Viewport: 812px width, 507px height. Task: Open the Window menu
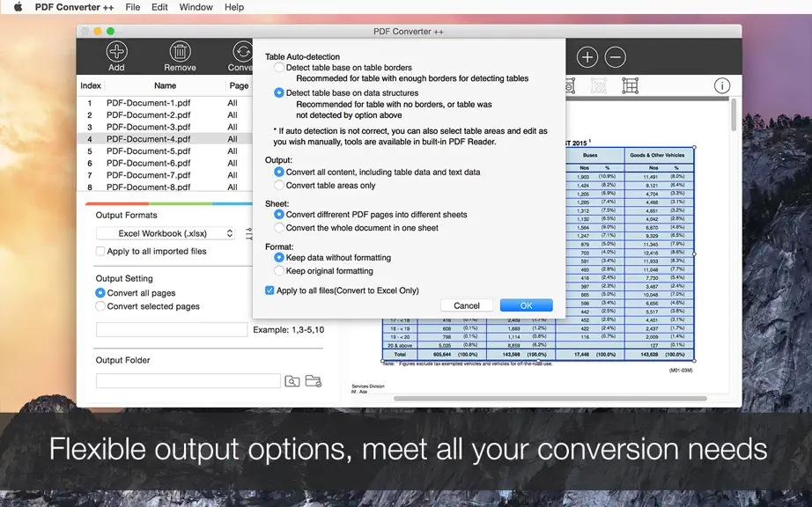pos(196,7)
